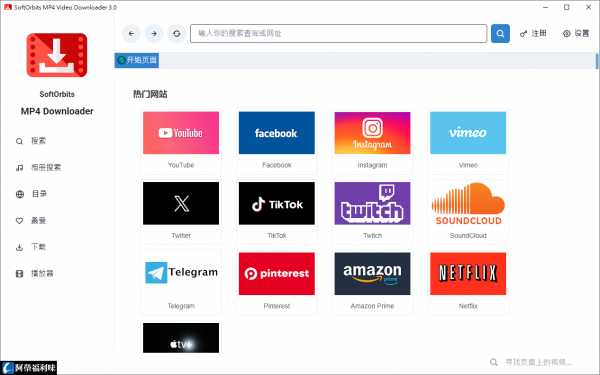
Task: Open the favorites heart item in sidebar
Action: click(31, 220)
